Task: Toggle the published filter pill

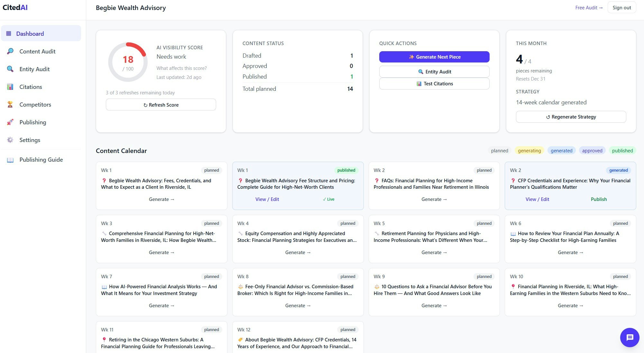Action: (x=622, y=150)
